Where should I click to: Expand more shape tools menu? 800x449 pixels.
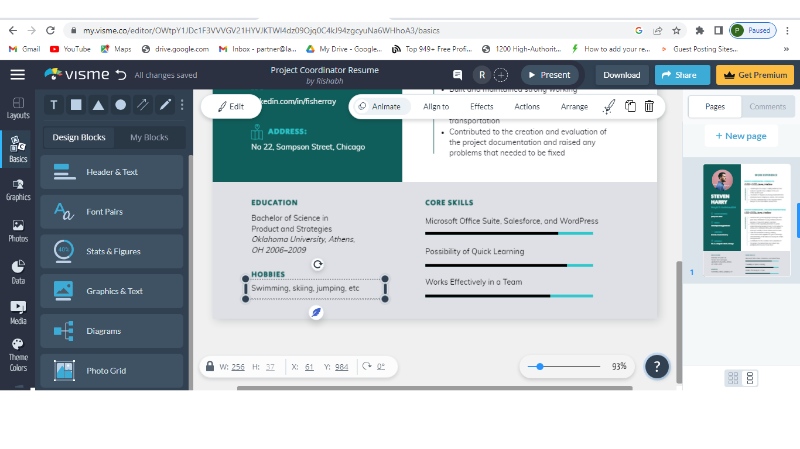click(181, 105)
